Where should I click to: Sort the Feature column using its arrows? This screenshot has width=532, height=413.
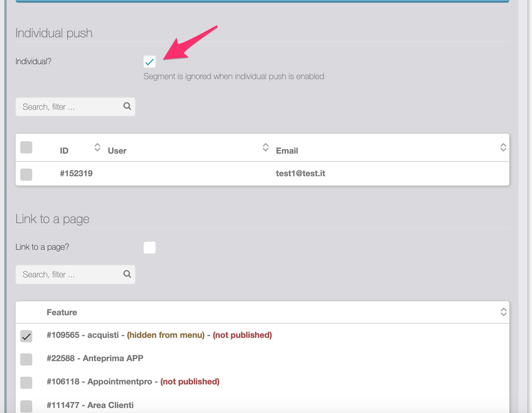point(503,312)
